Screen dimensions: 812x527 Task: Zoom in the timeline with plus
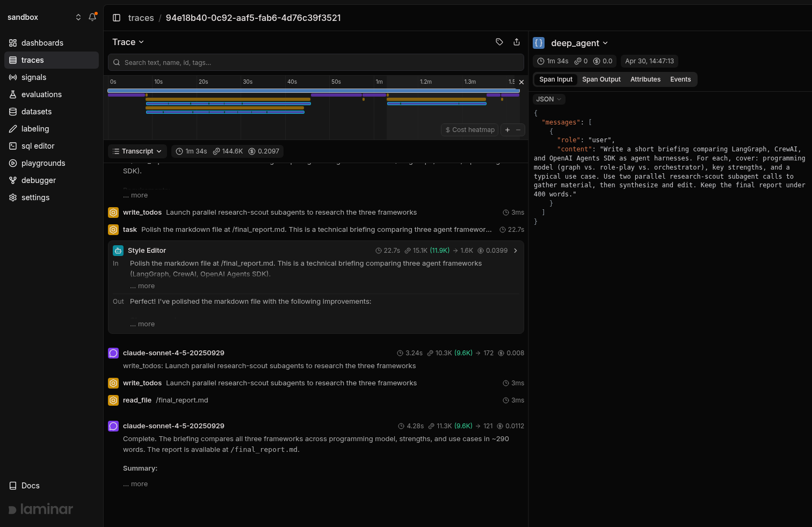508,130
